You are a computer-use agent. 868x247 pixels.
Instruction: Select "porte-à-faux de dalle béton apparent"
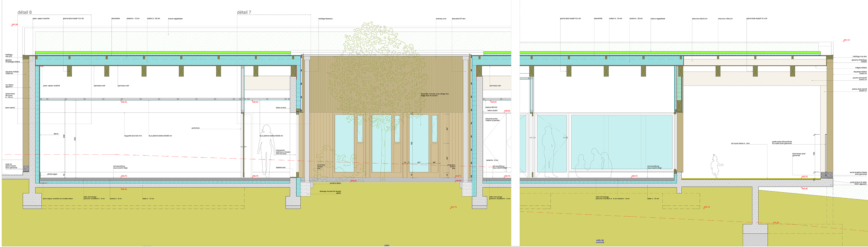pos(858,183)
